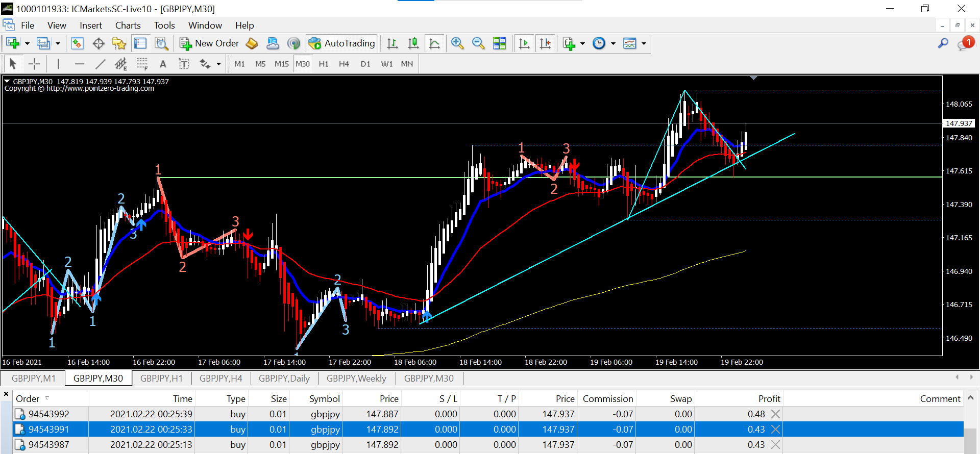This screenshot has width=980, height=454.
Task: Switch to the GBPJPY,Weekly chart tab
Action: pos(356,378)
